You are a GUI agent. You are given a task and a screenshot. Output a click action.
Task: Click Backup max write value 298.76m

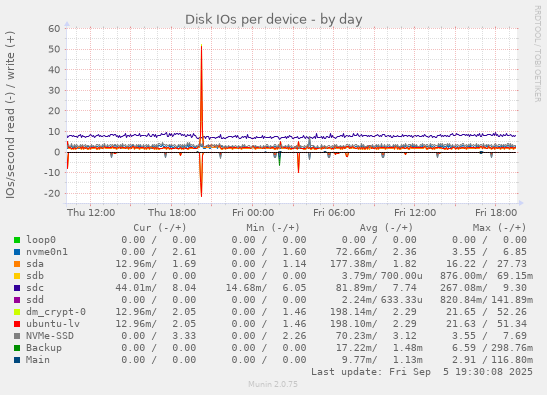[512, 348]
